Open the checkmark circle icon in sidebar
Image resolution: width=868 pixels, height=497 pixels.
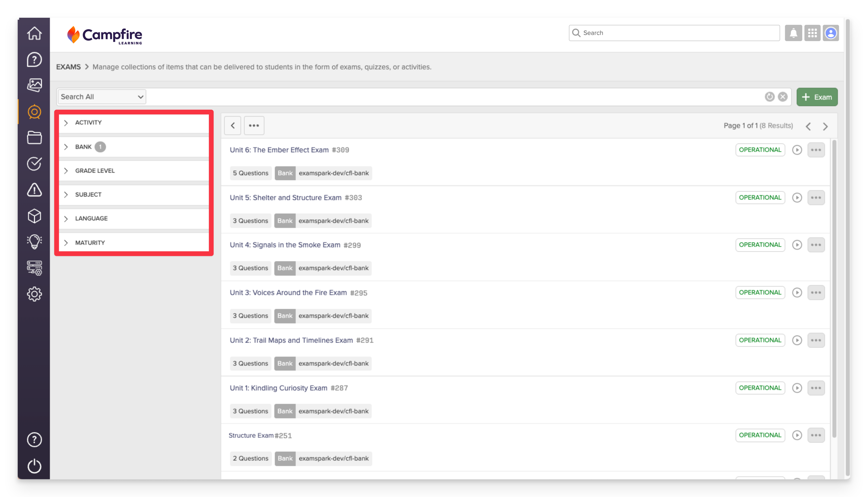pos(34,164)
